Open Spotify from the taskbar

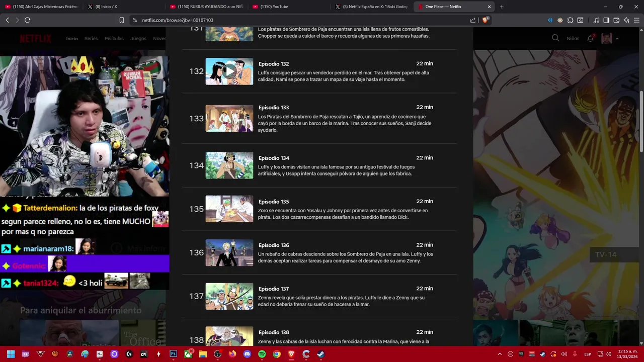coord(262,354)
